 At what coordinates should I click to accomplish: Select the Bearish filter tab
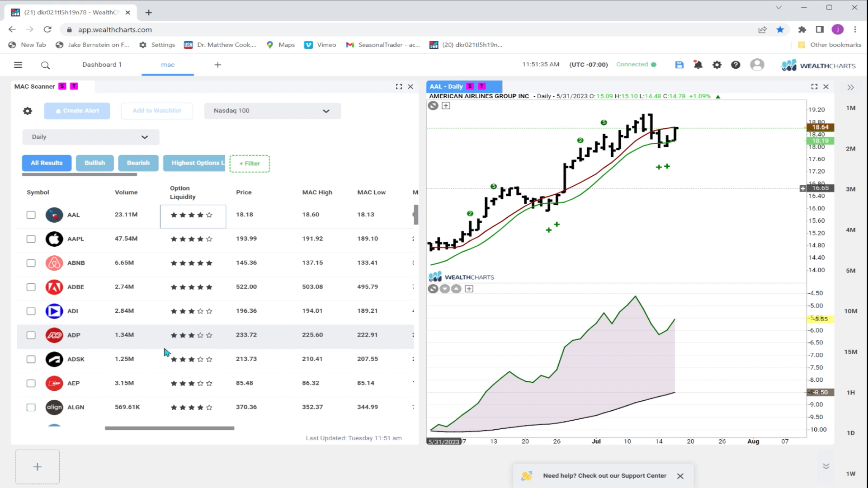click(x=138, y=163)
